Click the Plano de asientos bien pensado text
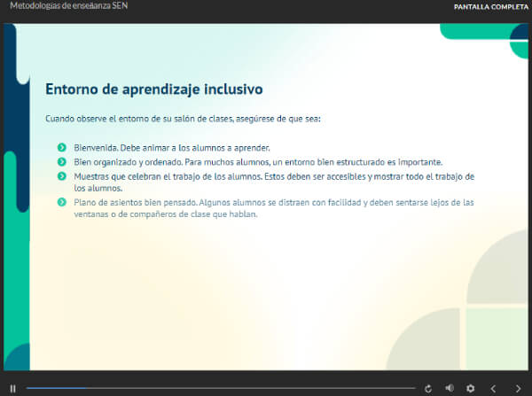532x396 pixels. 274,208
